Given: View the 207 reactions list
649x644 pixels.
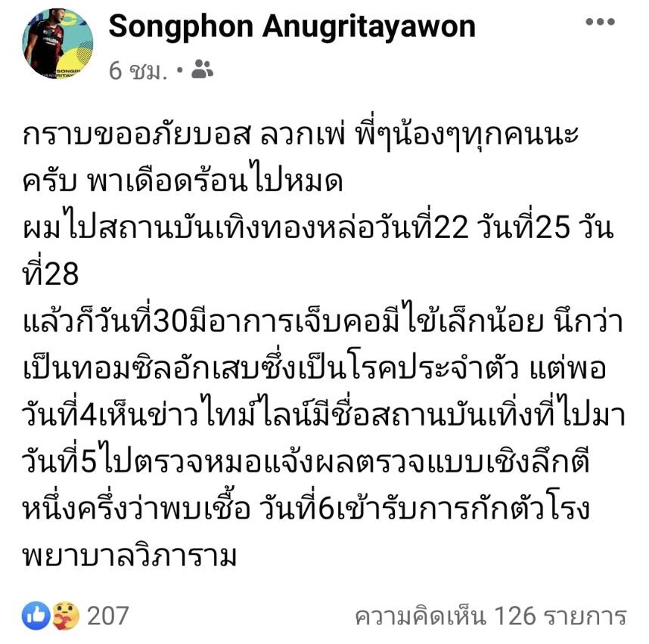Looking at the screenshot, I should tap(107, 616).
